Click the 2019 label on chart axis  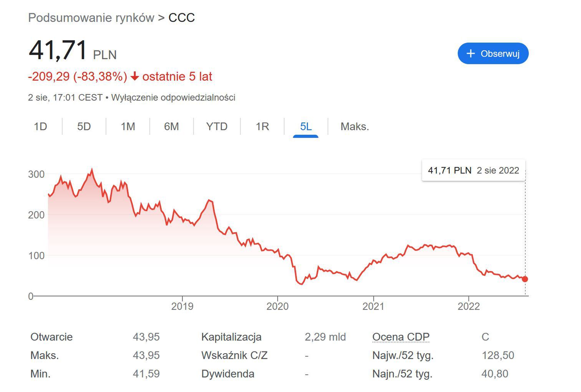182,306
